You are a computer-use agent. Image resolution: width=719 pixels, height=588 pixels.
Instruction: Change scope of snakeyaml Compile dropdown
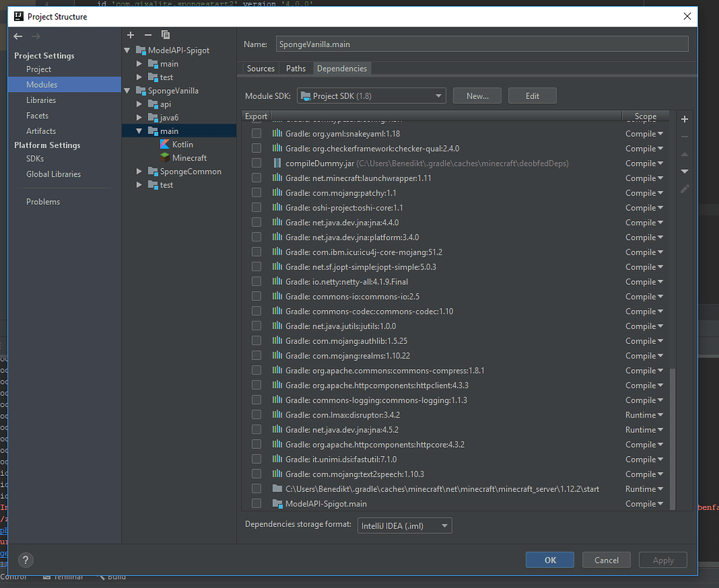pyautogui.click(x=645, y=133)
